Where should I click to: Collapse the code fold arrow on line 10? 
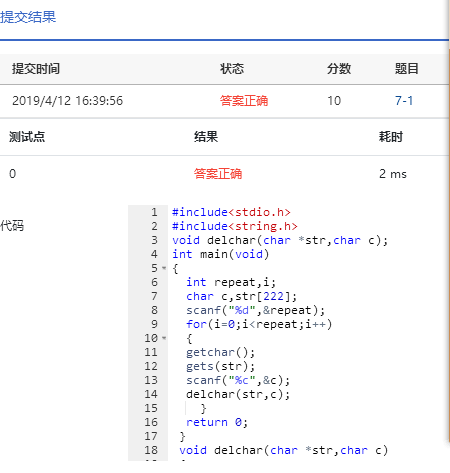pos(164,338)
